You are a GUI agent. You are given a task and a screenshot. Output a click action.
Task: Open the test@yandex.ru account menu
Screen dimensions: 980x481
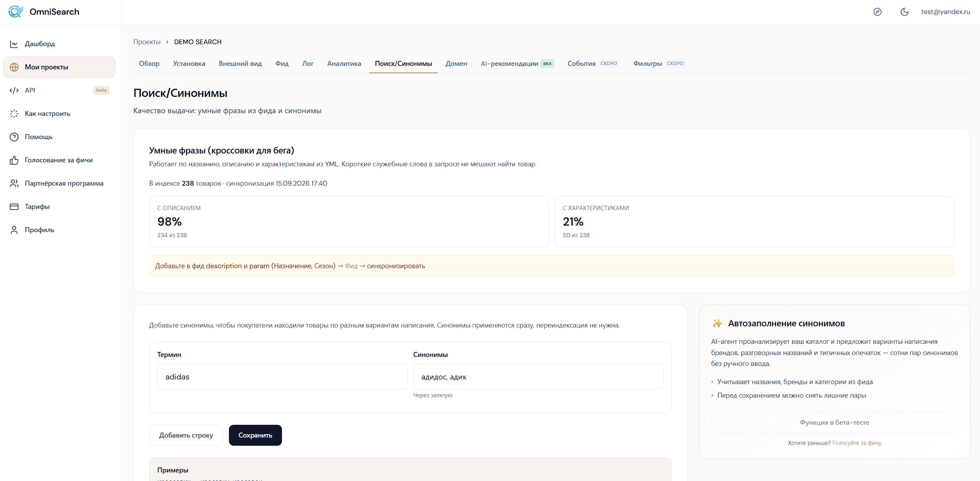pos(946,12)
